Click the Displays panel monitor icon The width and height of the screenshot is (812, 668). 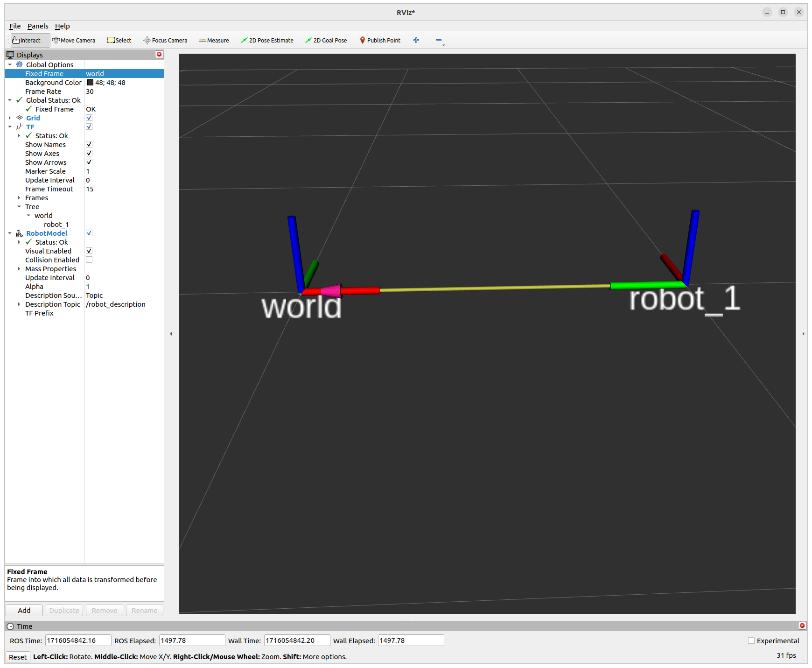click(x=10, y=55)
